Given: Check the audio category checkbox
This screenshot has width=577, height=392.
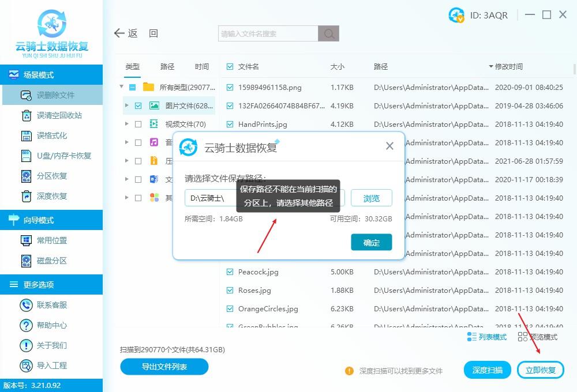Looking at the screenshot, I should click(138, 143).
